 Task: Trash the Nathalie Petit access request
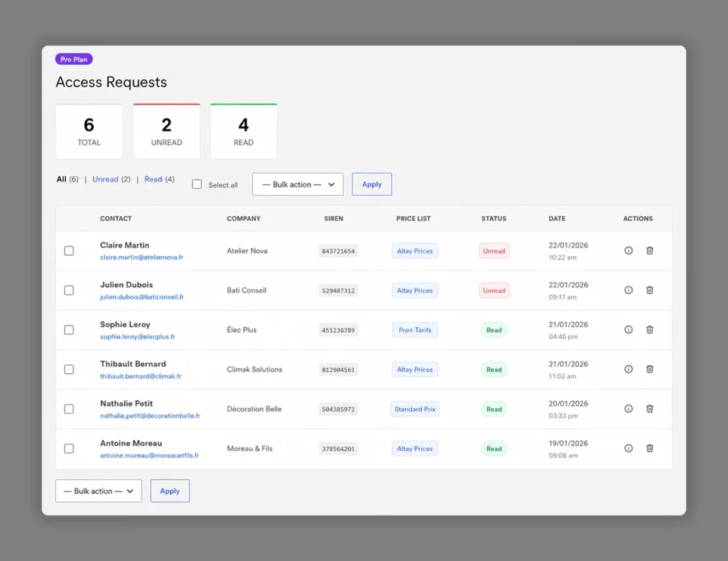click(649, 409)
